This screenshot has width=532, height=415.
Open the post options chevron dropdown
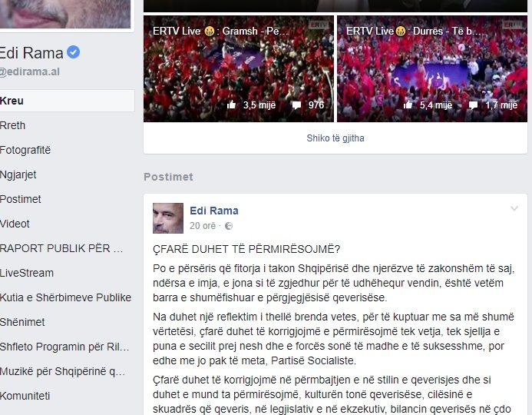pos(514,208)
